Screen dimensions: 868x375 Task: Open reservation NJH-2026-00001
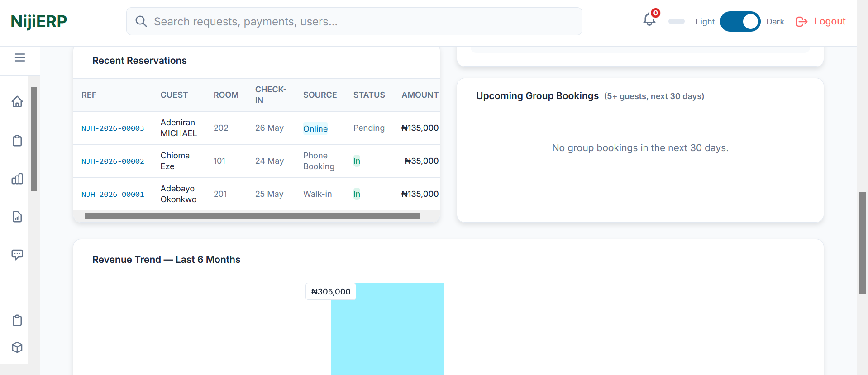(113, 195)
